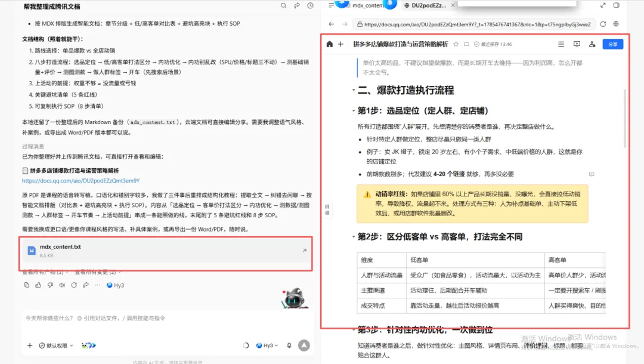Go forward in the embedded browser
This screenshot has height=364, width=644.
[345, 24]
